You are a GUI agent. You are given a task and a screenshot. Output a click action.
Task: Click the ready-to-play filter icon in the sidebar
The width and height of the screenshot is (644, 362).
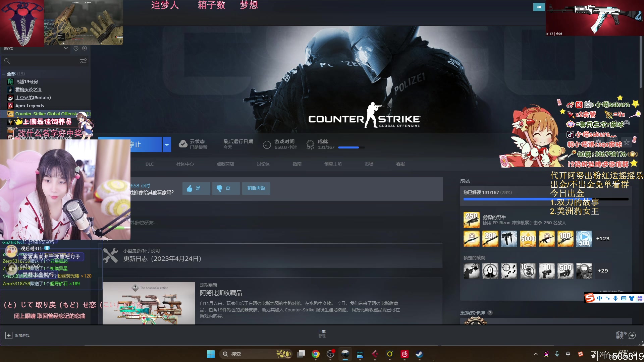pyautogui.click(x=85, y=48)
